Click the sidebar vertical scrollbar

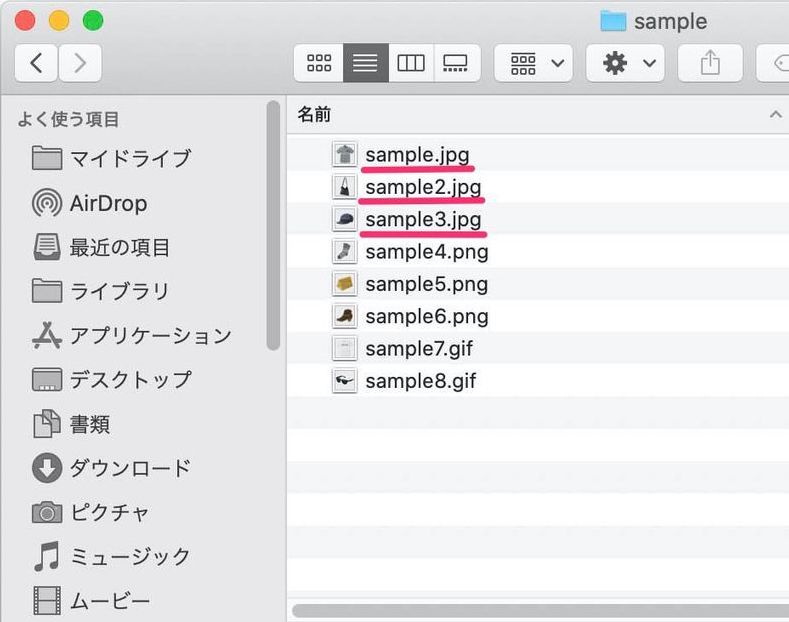pyautogui.click(x=273, y=225)
